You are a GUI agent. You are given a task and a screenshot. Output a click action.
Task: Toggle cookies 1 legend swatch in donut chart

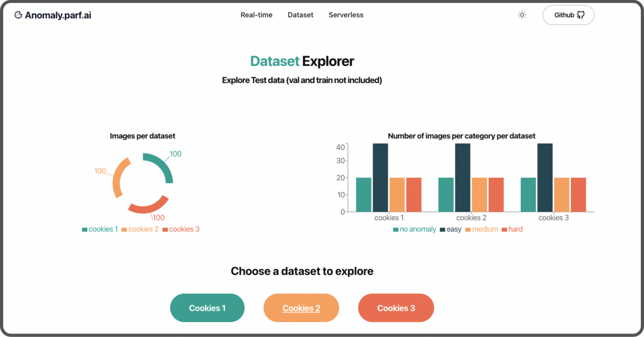(85, 230)
